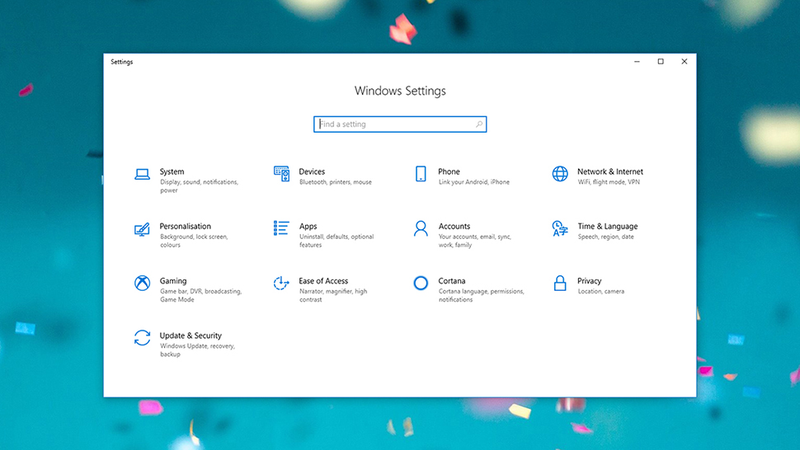Screen dimensions: 800x450
Task: Select the Time & Language icon
Action: [560, 229]
